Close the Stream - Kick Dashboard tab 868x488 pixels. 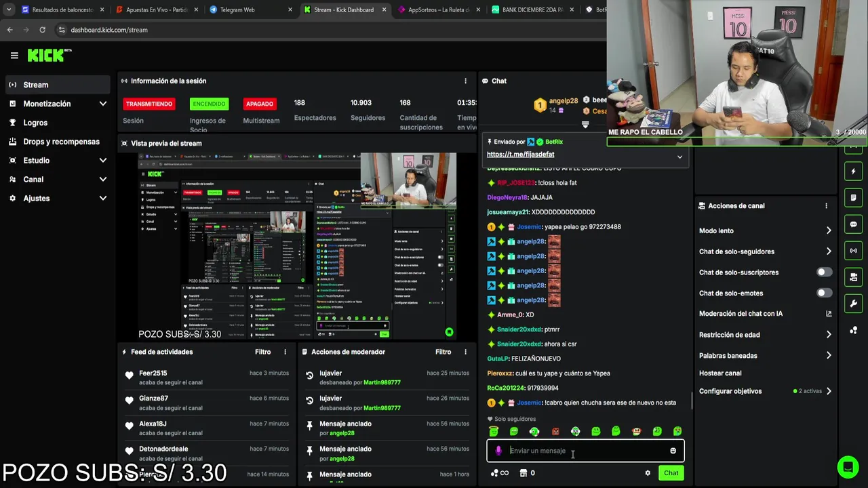(384, 9)
